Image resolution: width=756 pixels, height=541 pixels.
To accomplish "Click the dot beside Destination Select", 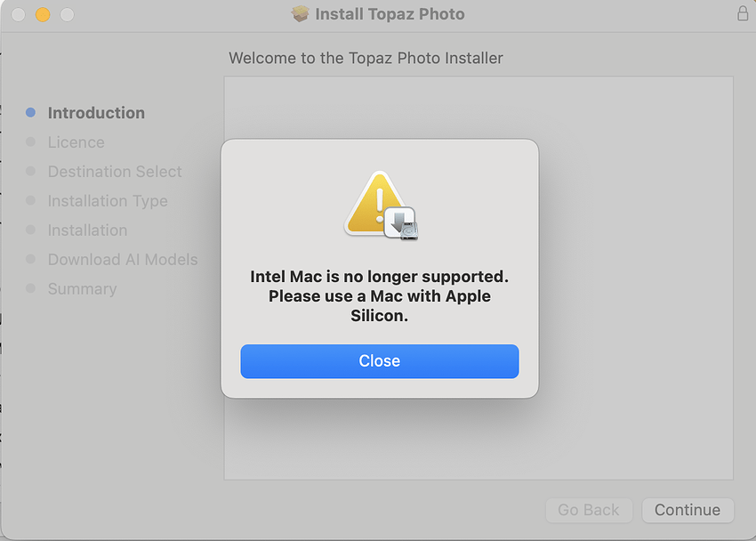I will pos(31,171).
